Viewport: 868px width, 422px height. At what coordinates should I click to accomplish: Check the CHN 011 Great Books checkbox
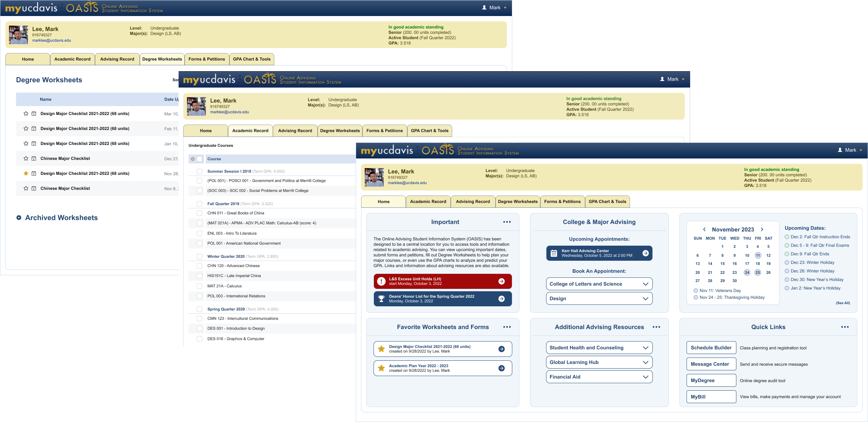200,213
